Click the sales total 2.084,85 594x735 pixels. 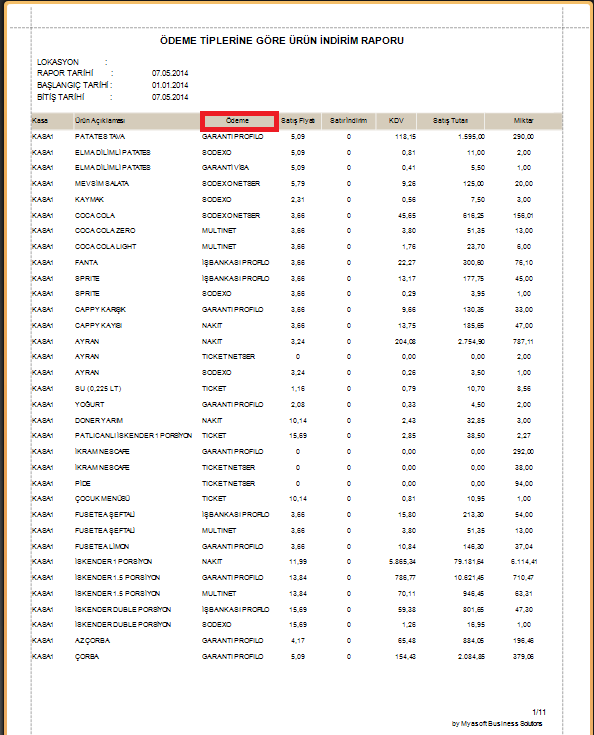point(471,656)
